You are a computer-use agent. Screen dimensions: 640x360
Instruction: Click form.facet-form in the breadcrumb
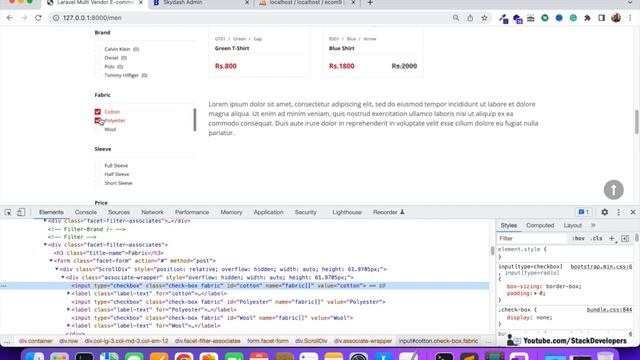click(x=268, y=341)
